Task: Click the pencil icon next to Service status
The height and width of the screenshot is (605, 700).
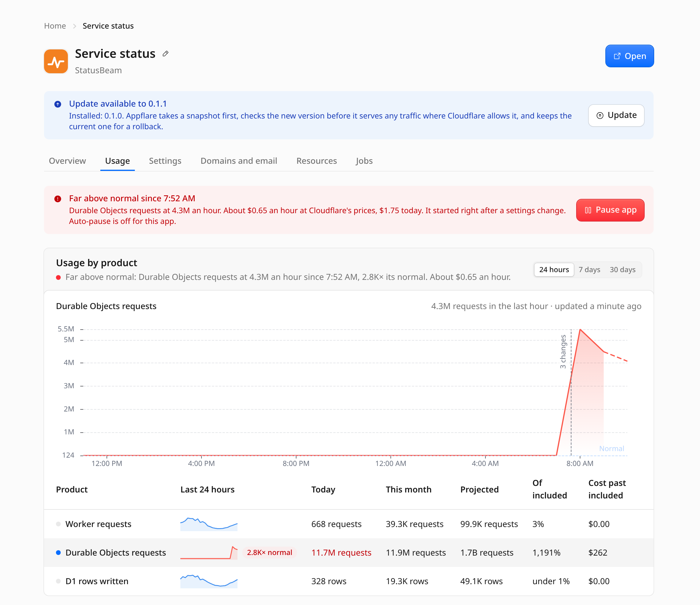Action: (x=165, y=54)
